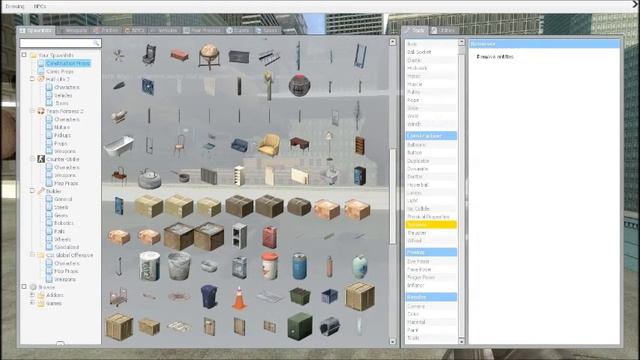Image resolution: width=640 pixels, height=360 pixels.
Task: Open Team Fortress 2 Pickups list
Action: (62, 135)
